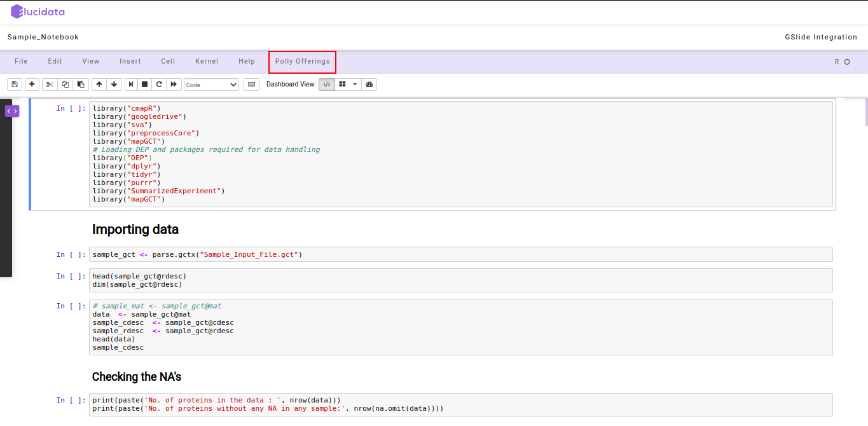Open the command palette keyboard icon
868x426 pixels.
(251, 84)
